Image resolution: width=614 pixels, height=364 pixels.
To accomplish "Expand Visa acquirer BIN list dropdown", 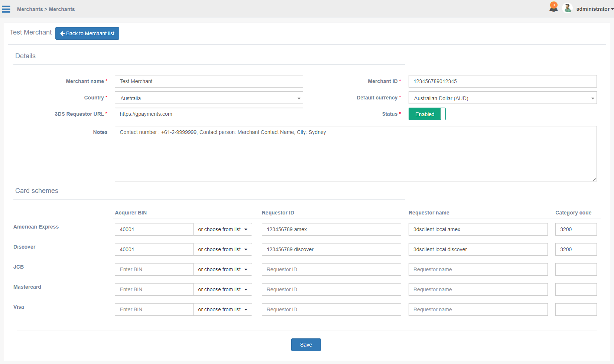I will tap(222, 310).
